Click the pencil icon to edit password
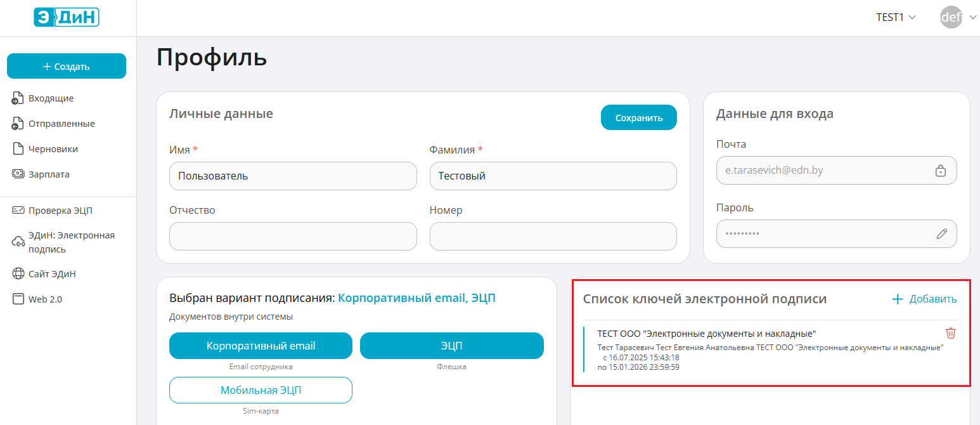The image size is (980, 425). (941, 233)
